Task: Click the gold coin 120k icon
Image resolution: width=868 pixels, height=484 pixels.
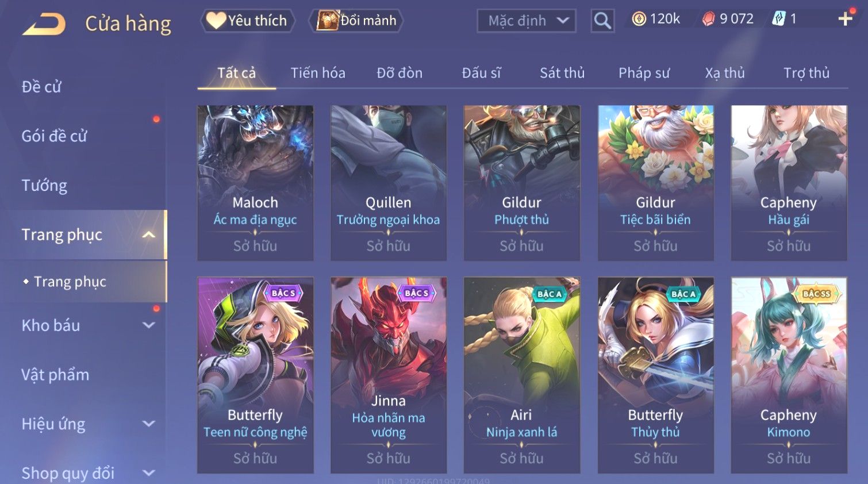Action: click(639, 19)
